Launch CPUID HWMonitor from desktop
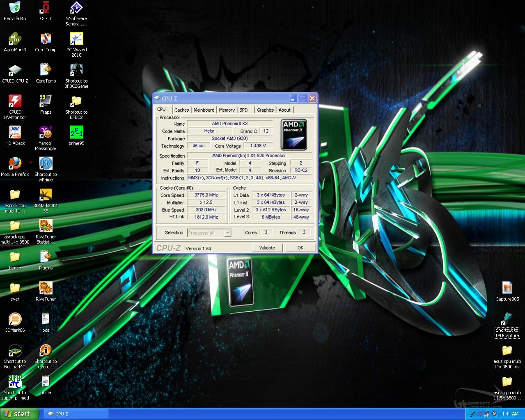Screen dimensions: 525x420 pos(15,107)
